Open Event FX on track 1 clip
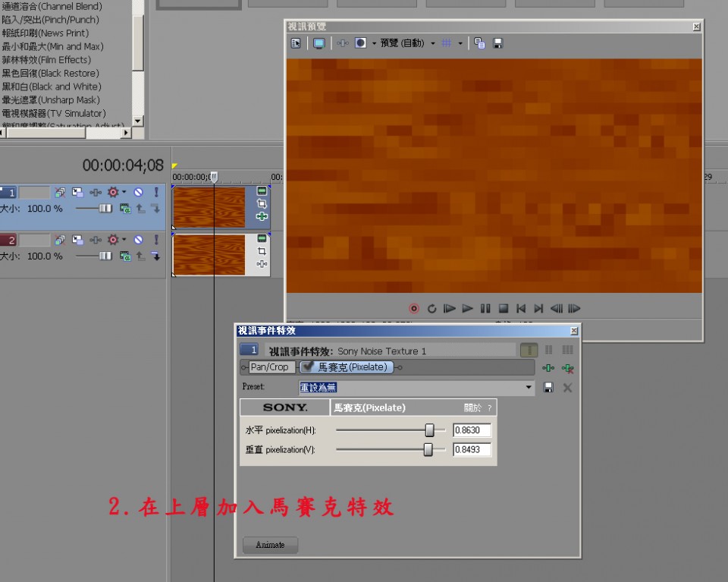 tap(262, 216)
